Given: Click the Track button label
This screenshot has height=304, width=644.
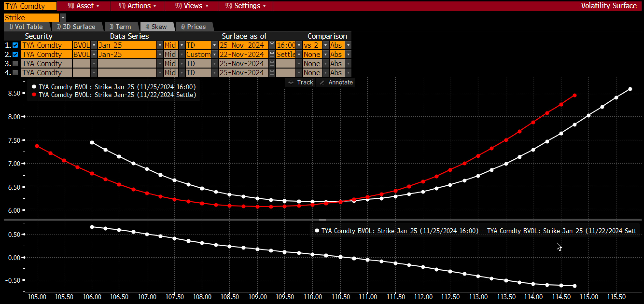Looking at the screenshot, I should click(x=305, y=83).
